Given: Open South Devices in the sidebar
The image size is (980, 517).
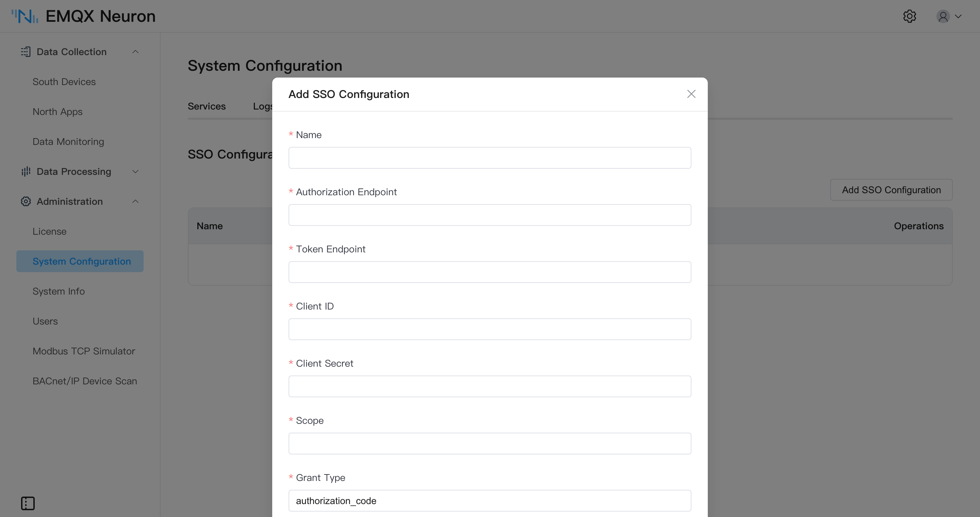Looking at the screenshot, I should coord(64,82).
